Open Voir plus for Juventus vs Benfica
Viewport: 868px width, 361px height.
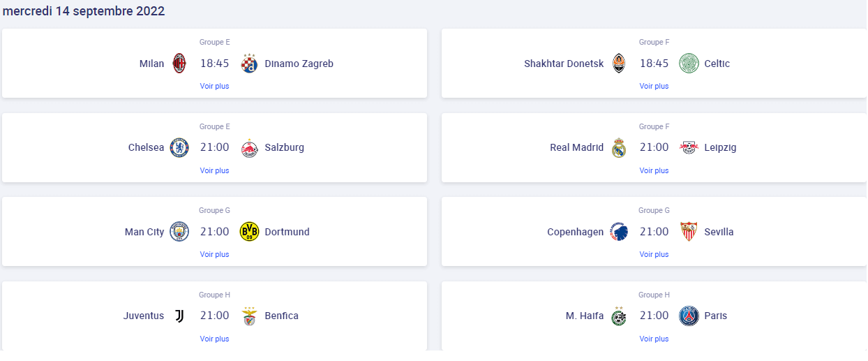point(214,339)
